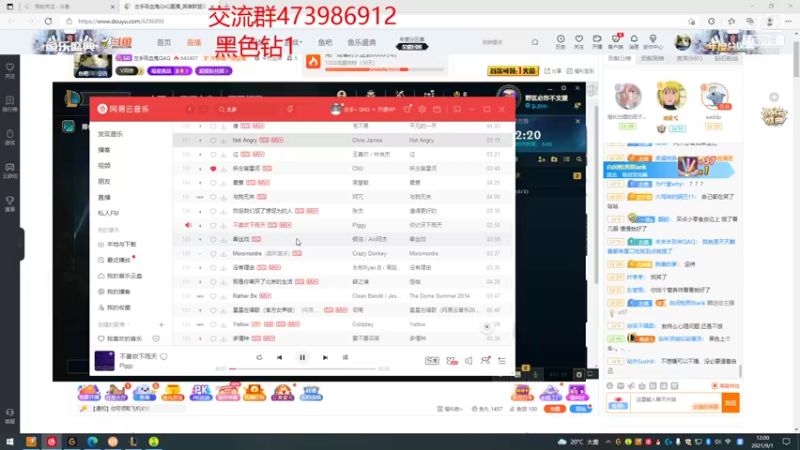Click the NetEase Music search field

point(248,109)
